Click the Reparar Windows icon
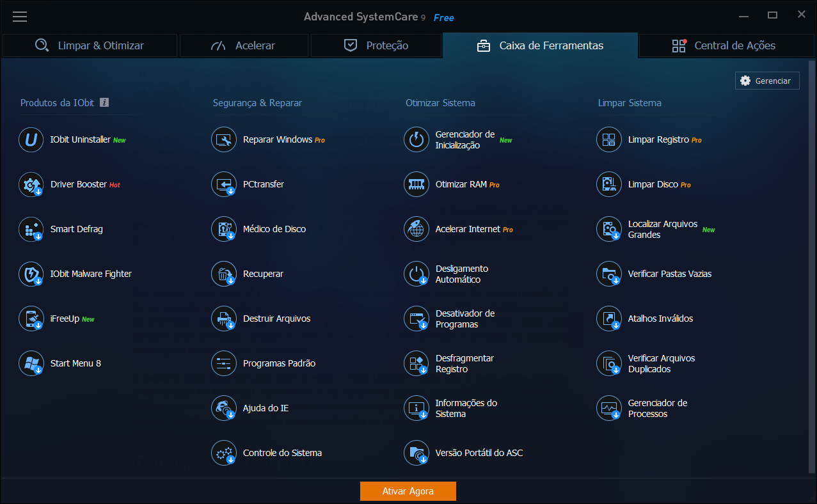Viewport: 817px width, 504px height. 224,139
